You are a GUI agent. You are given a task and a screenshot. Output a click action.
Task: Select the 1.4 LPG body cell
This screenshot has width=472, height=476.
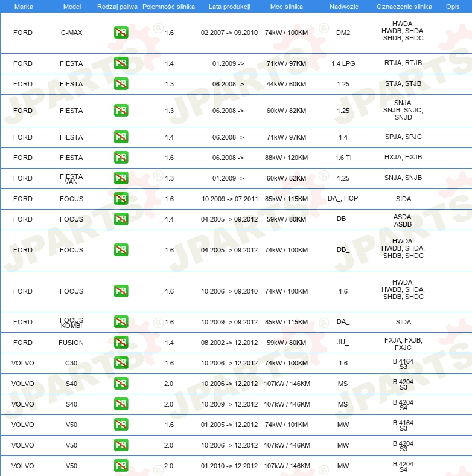(x=343, y=63)
